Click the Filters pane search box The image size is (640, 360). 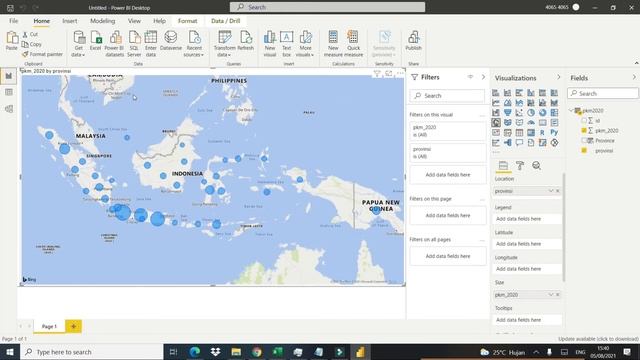(447, 96)
